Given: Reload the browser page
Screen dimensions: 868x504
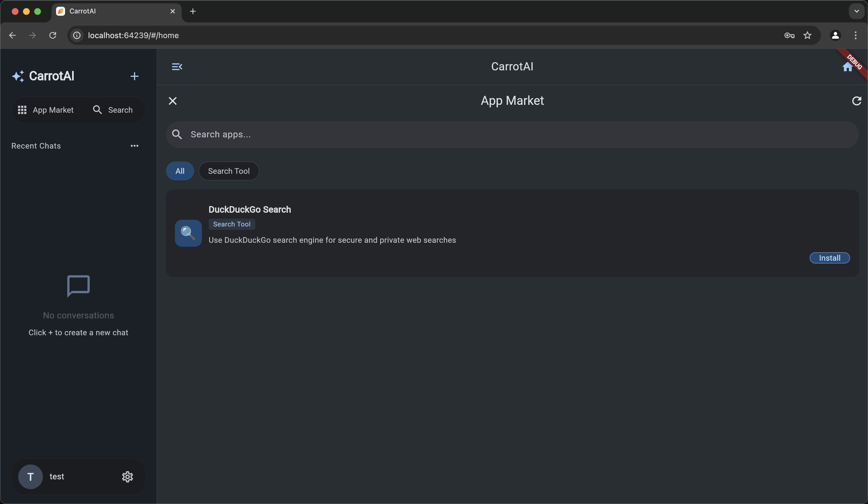Looking at the screenshot, I should click(53, 35).
